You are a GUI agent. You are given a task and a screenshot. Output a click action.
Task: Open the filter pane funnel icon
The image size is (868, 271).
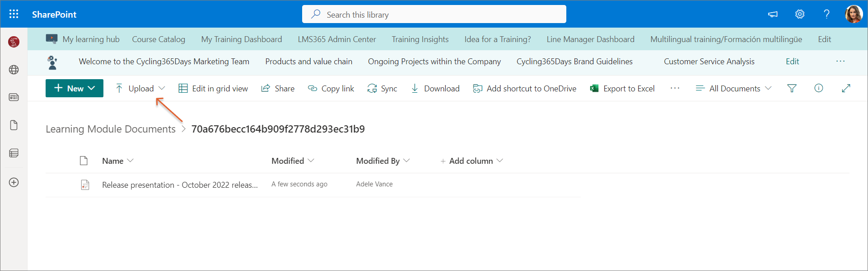792,88
